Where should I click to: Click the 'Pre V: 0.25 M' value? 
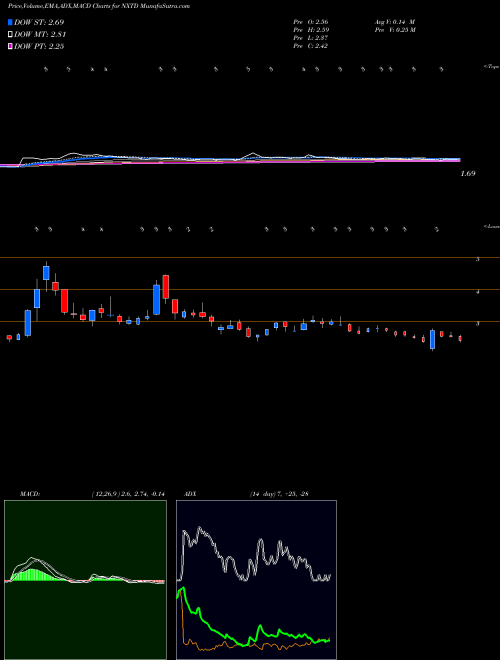click(395, 30)
